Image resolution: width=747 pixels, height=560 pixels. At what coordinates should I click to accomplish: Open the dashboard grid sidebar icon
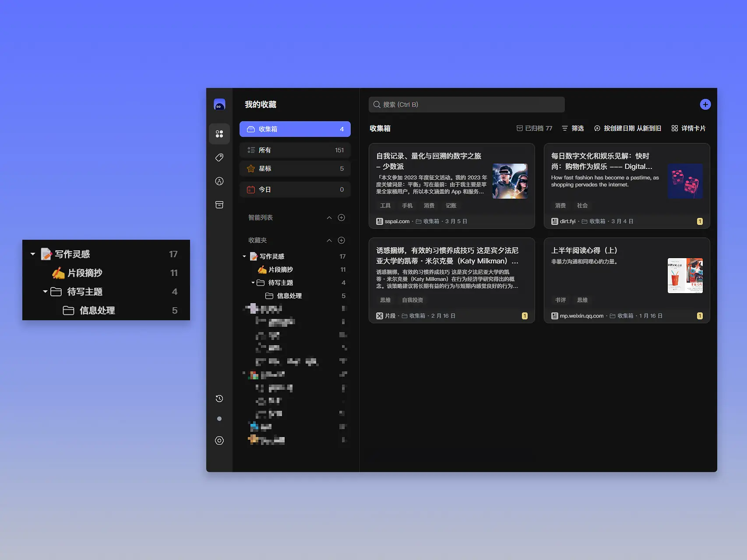(x=219, y=134)
